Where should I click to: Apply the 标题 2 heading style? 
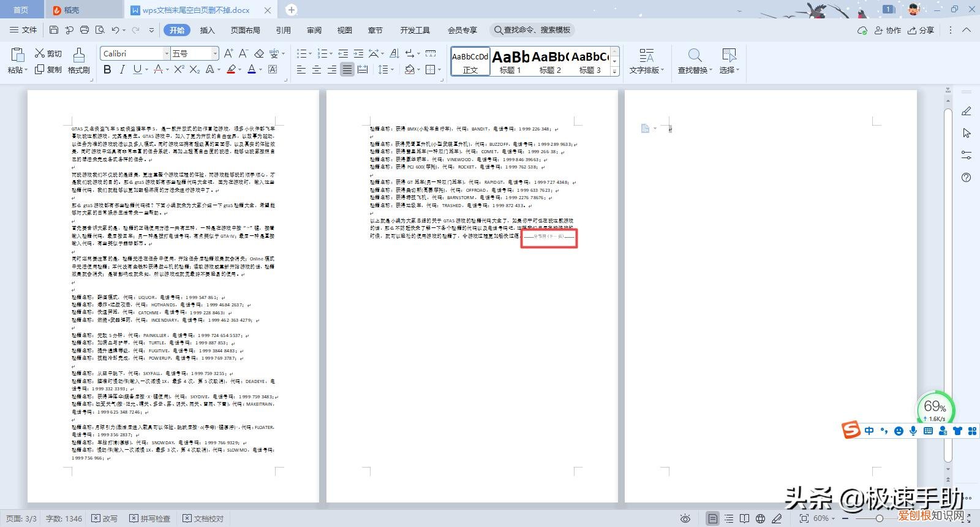click(550, 61)
